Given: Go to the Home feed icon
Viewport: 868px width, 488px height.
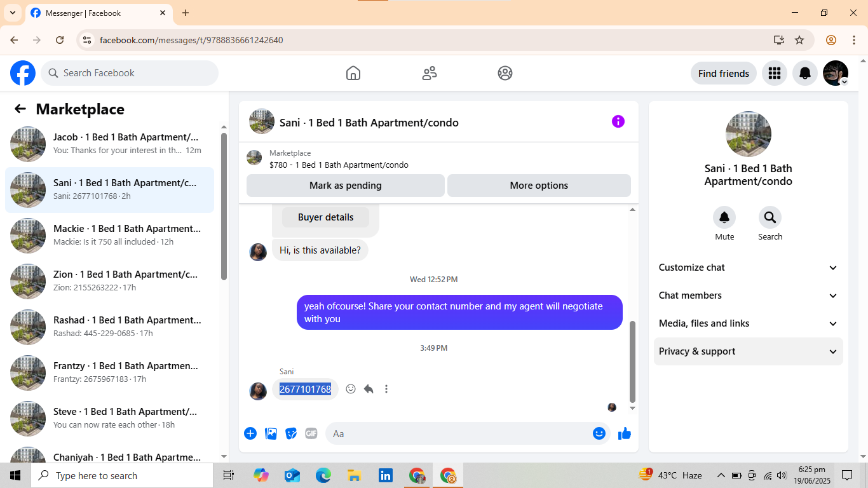Looking at the screenshot, I should pyautogui.click(x=353, y=73).
